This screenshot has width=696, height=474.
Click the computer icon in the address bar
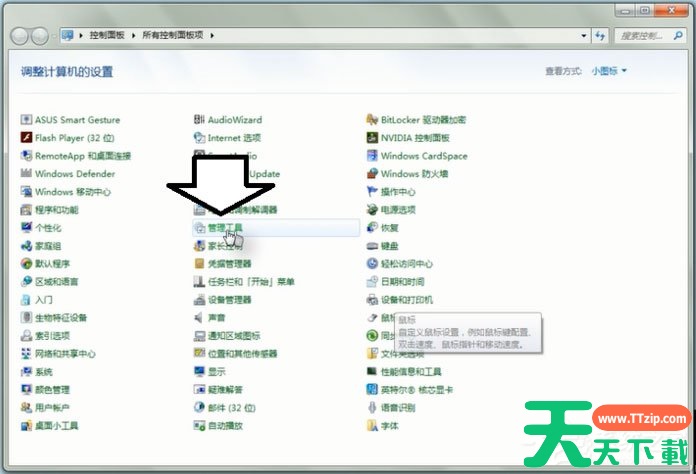67,36
